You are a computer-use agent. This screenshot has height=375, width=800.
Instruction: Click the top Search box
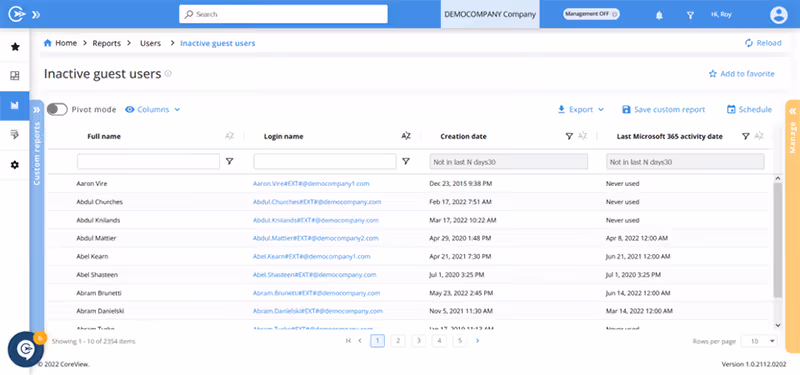(283, 14)
